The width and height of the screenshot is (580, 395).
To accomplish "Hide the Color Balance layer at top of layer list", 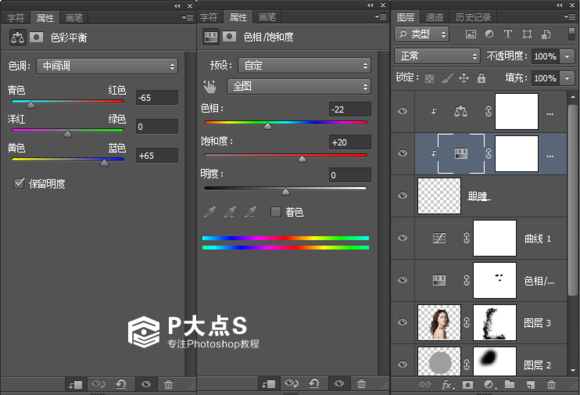I will click(x=402, y=111).
